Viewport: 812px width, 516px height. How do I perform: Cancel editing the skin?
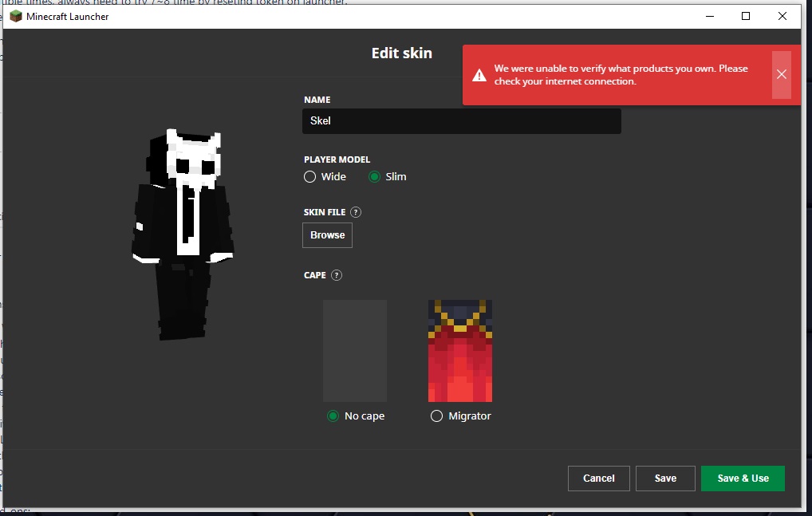pyautogui.click(x=599, y=479)
